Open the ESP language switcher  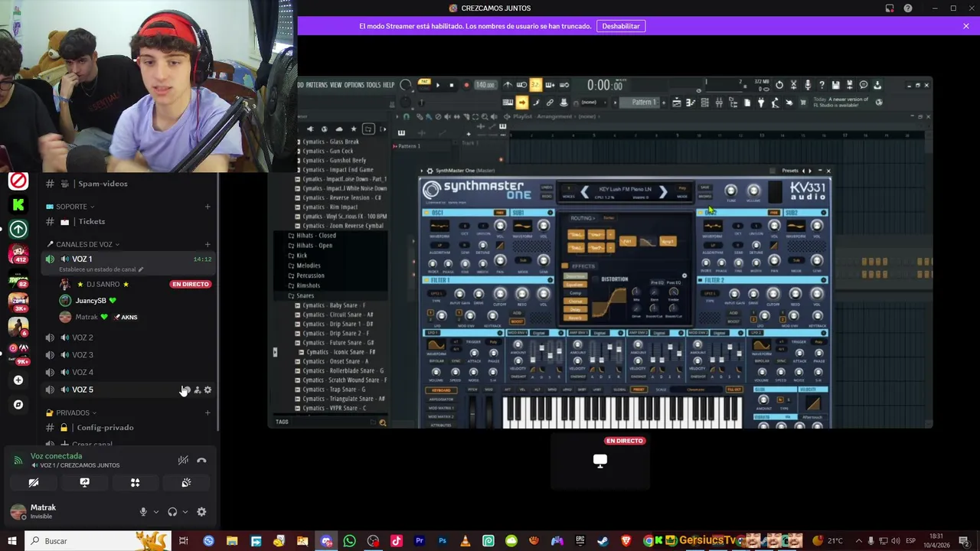(x=910, y=541)
